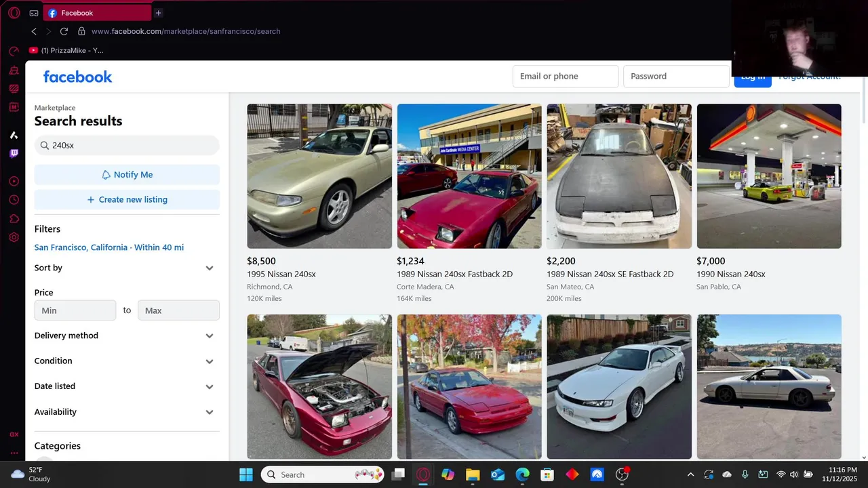The image size is (868, 488).
Task: Open Microsoft Store taskbar icon
Action: pyautogui.click(x=547, y=474)
